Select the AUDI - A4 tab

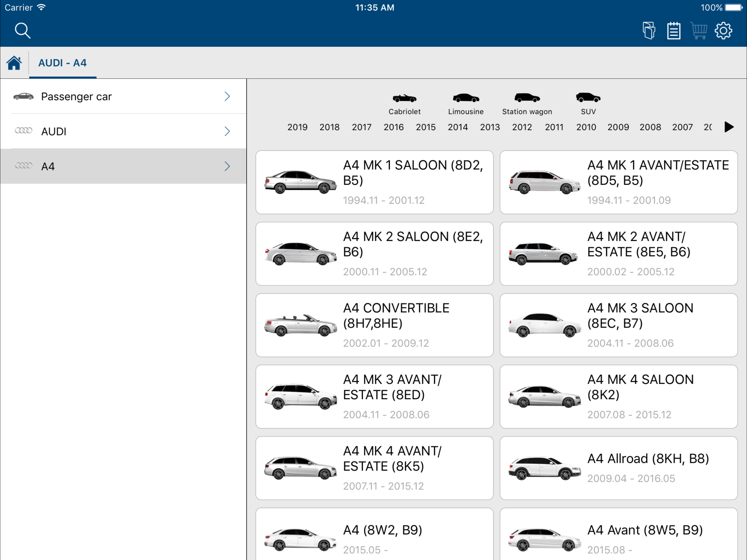pyautogui.click(x=62, y=63)
